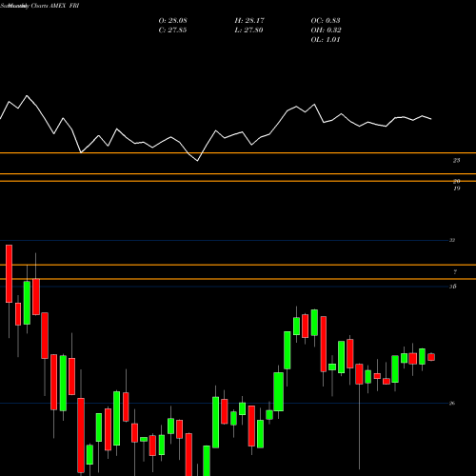
Task: Click the Charts AMEX FRI title text
Action: click(x=55, y=6)
